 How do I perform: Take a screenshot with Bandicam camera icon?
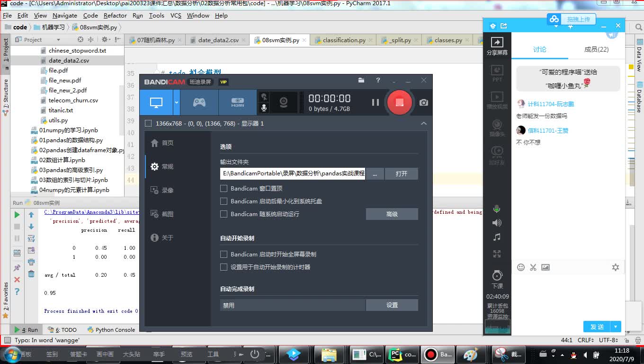point(424,102)
